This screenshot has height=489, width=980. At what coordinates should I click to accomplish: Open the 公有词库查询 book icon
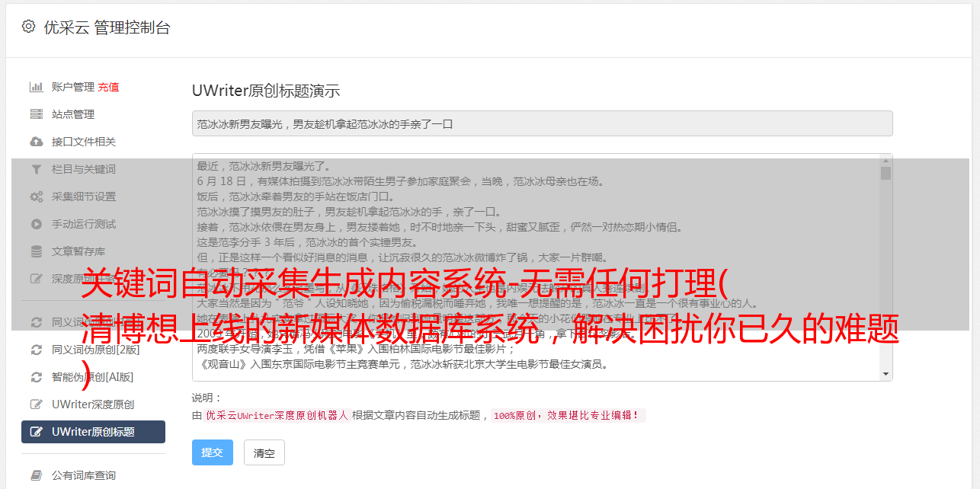coord(36,475)
